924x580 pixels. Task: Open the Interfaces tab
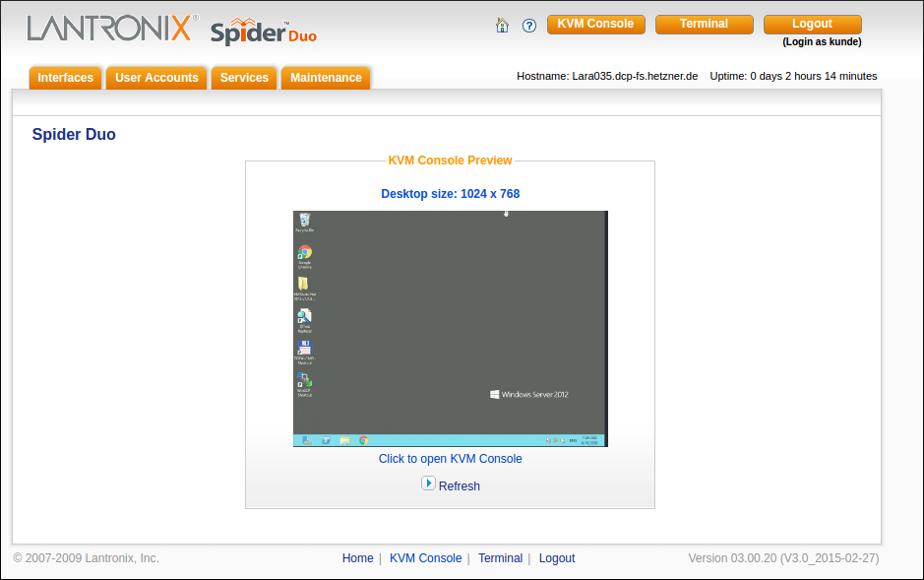click(65, 78)
